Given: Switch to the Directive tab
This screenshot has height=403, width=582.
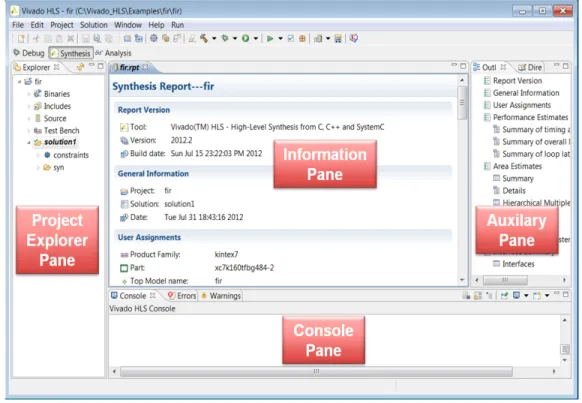Looking at the screenshot, I should (530, 67).
